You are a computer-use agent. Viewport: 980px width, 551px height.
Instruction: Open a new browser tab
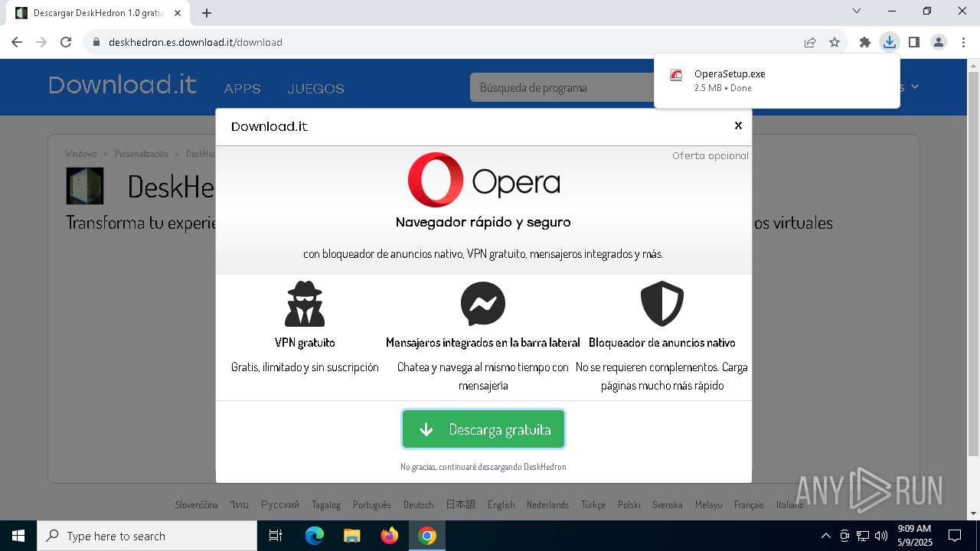coord(207,12)
